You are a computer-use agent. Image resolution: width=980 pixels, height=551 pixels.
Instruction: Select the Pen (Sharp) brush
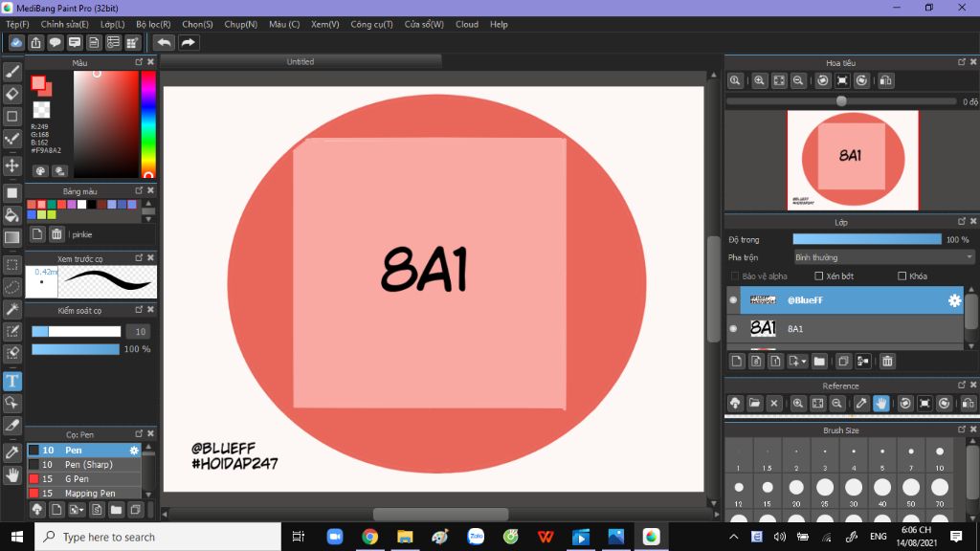84,464
